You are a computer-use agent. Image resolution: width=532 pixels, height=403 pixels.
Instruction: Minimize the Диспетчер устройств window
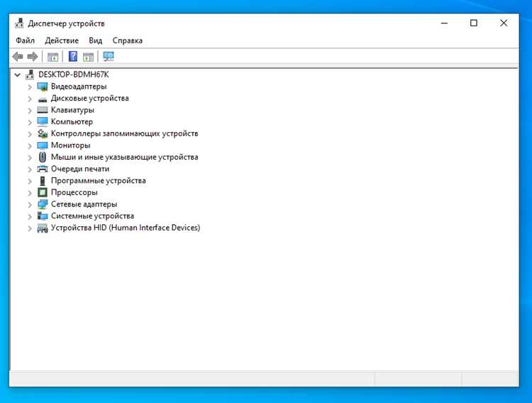(x=444, y=23)
